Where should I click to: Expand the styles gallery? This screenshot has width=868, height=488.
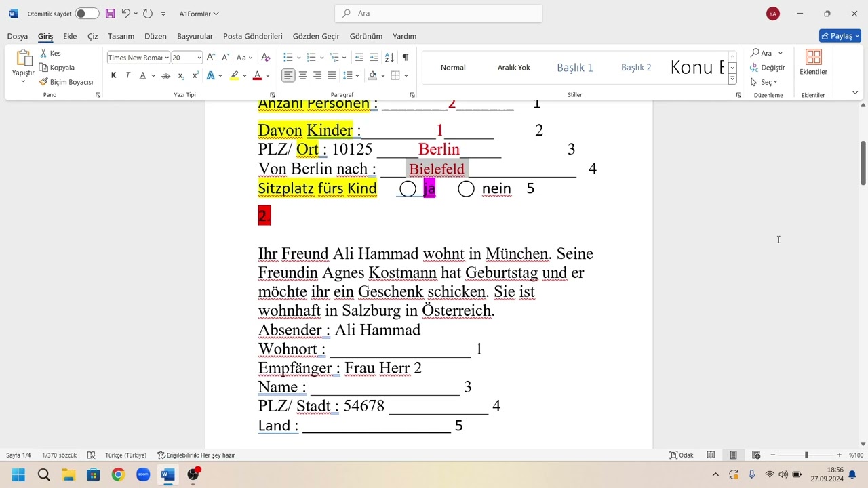coord(732,79)
